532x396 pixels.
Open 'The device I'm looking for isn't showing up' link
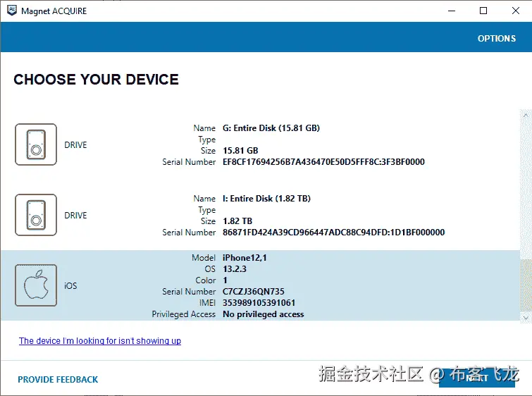coord(100,341)
